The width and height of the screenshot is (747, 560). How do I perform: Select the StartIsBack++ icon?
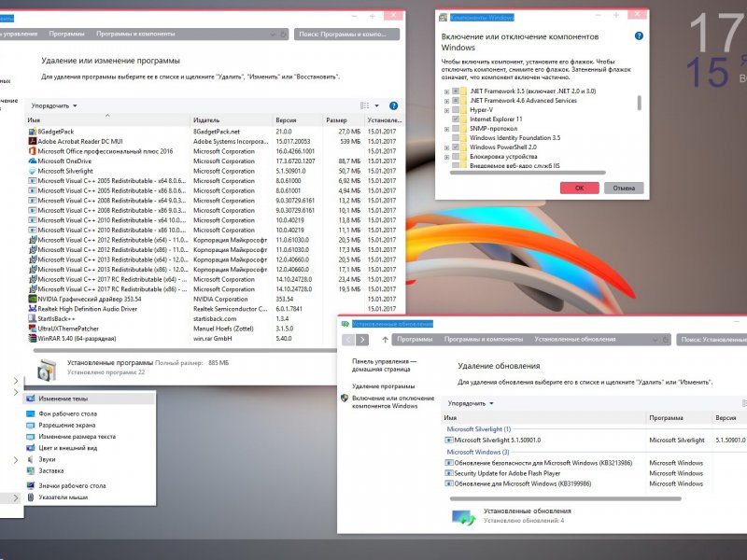pos(33,318)
